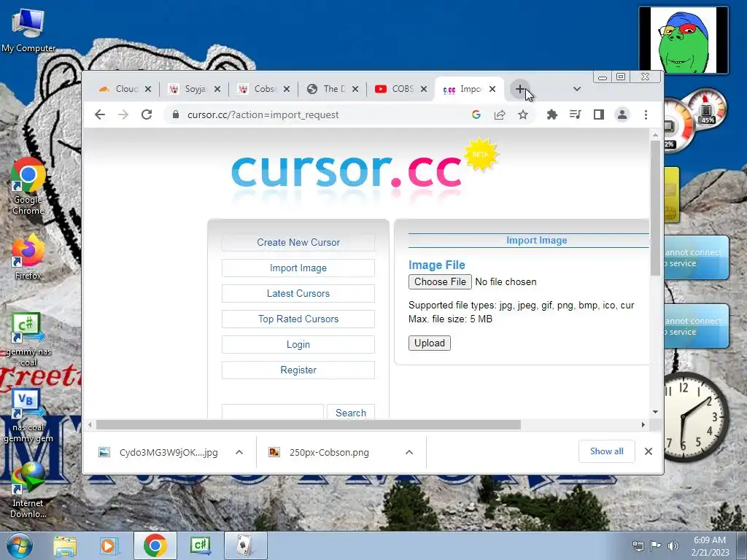Click the Search button

point(351,413)
